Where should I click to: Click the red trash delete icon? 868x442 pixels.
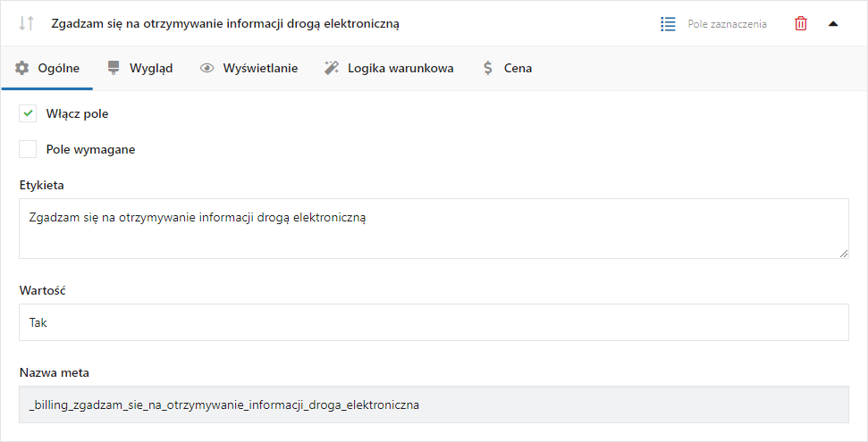pyautogui.click(x=800, y=24)
